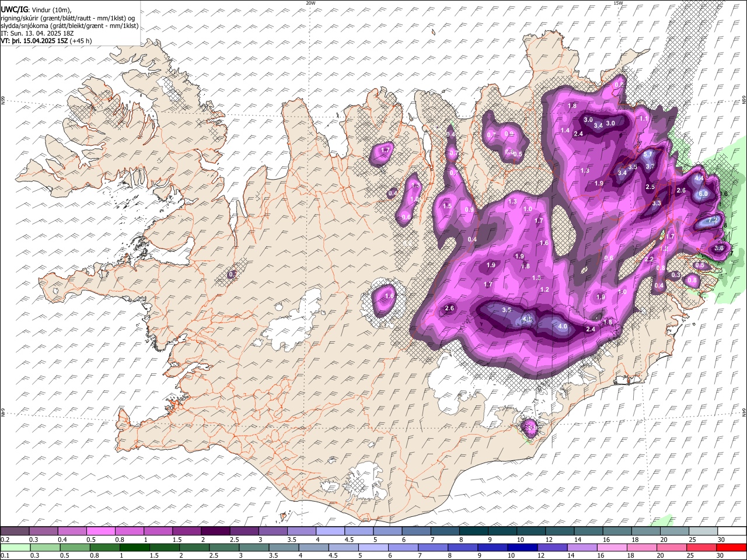
Task: Click the bottom-row violet swatch starting at 14
Action: [582, 547]
